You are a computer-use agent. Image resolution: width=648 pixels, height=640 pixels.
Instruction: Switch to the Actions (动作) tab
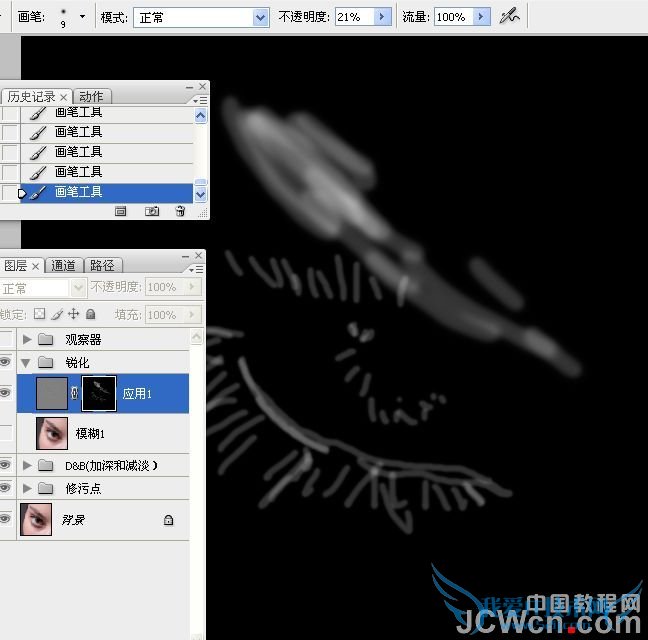(91, 97)
